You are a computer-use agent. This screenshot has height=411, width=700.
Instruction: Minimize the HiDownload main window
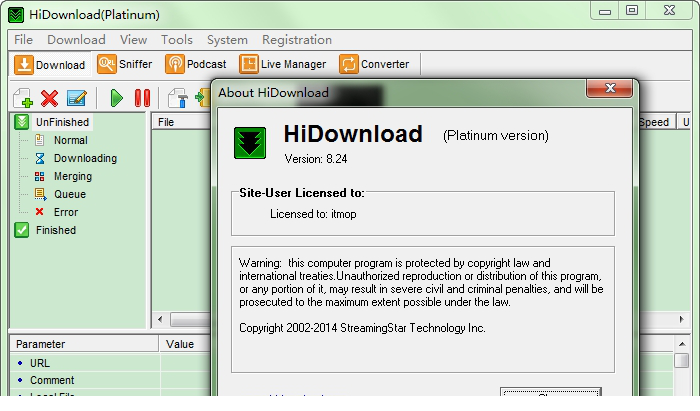(605, 11)
